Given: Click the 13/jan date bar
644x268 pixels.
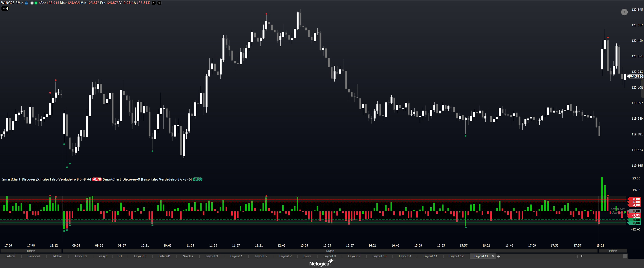Looking at the screenshot, I should (330, 251).
